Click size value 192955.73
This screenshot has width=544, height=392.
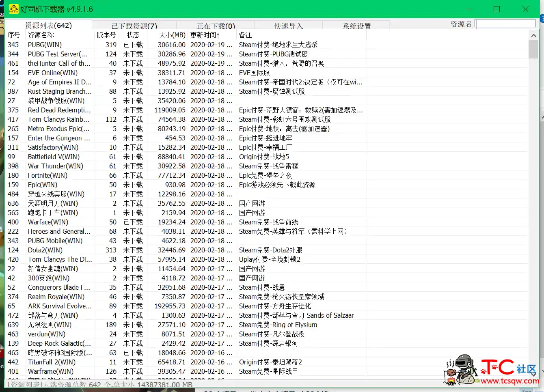[x=170, y=306]
